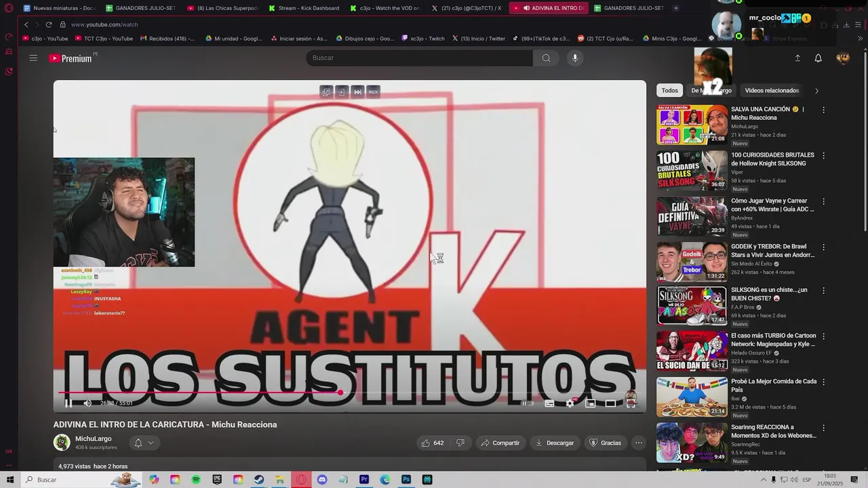
Task: Switch to Las Chicas Superpoderosas tab
Action: coord(222,8)
